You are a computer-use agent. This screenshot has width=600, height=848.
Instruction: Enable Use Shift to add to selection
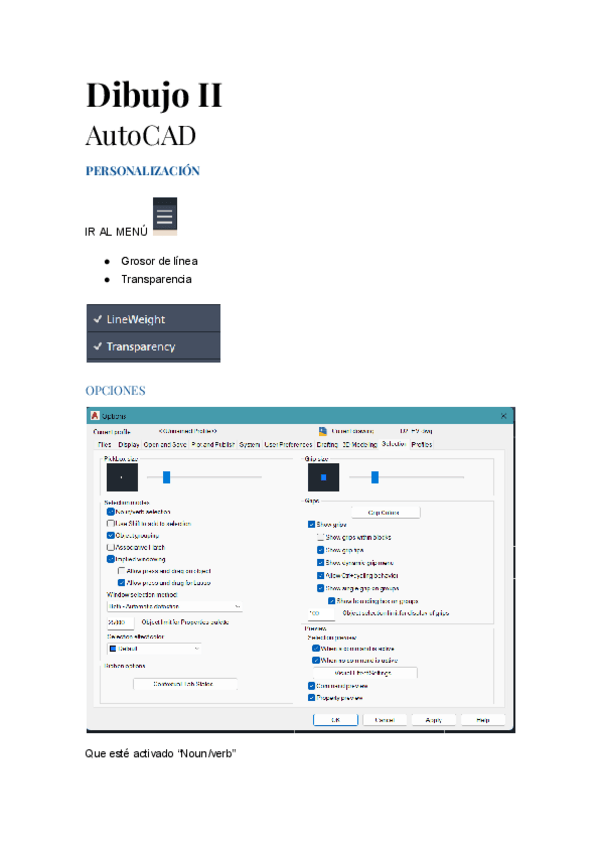[110, 524]
